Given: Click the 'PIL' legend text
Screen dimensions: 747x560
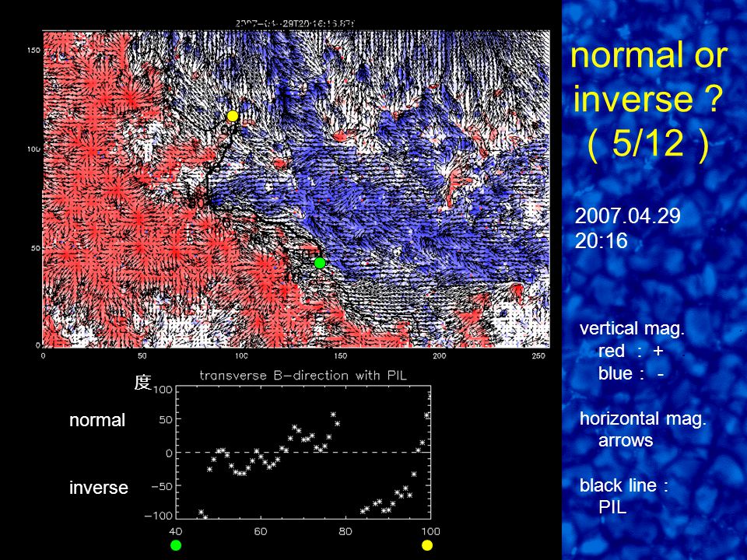Looking at the screenshot, I should [612, 507].
